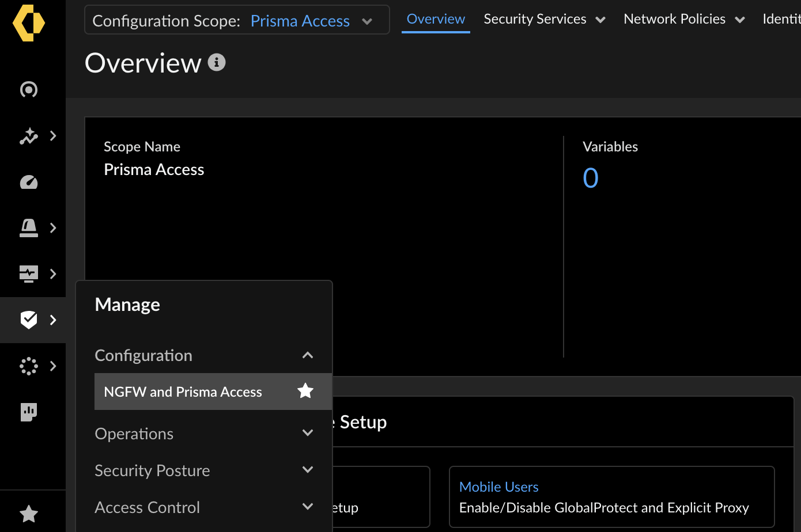Open the dashboard gauge icon
This screenshot has width=801, height=532.
pyautogui.click(x=29, y=182)
